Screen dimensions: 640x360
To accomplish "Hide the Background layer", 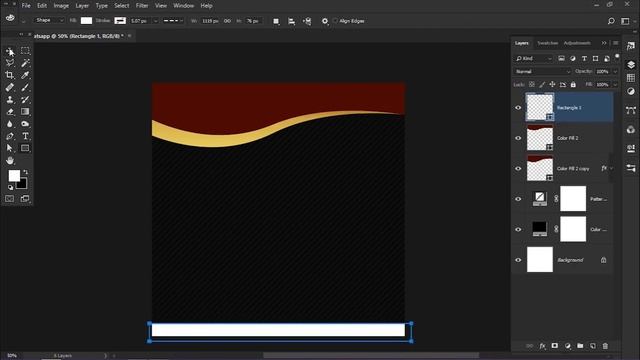I will pos(518,260).
